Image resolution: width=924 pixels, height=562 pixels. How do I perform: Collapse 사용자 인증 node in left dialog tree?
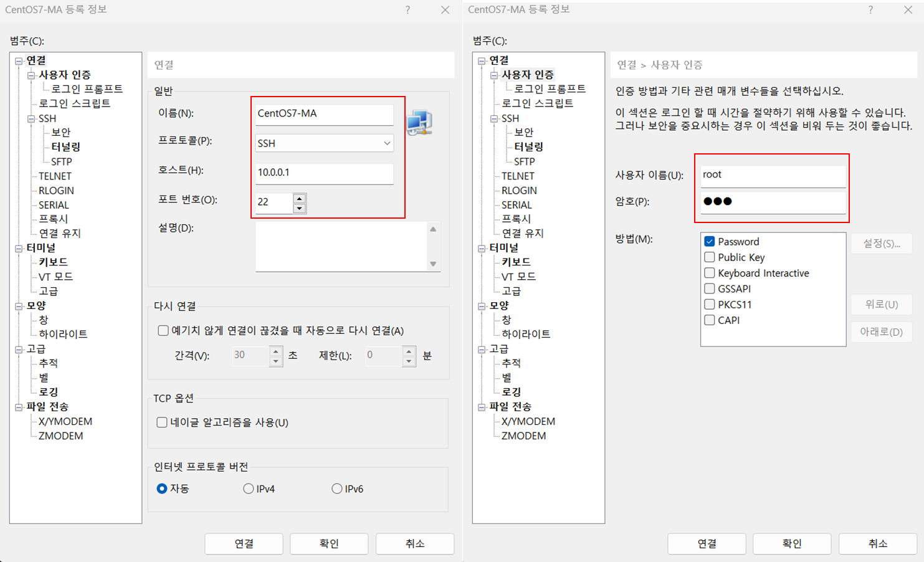31,75
